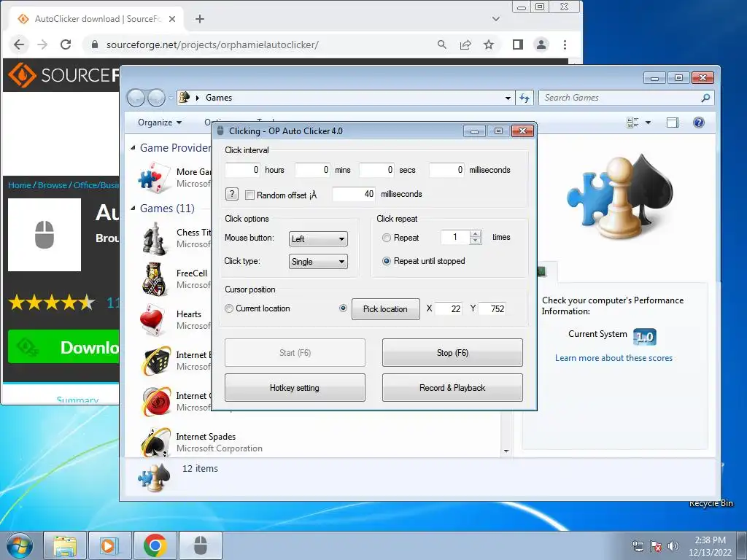This screenshot has height=560, width=747.
Task: Click the Browse breadcrumb link
Action: 53,185
